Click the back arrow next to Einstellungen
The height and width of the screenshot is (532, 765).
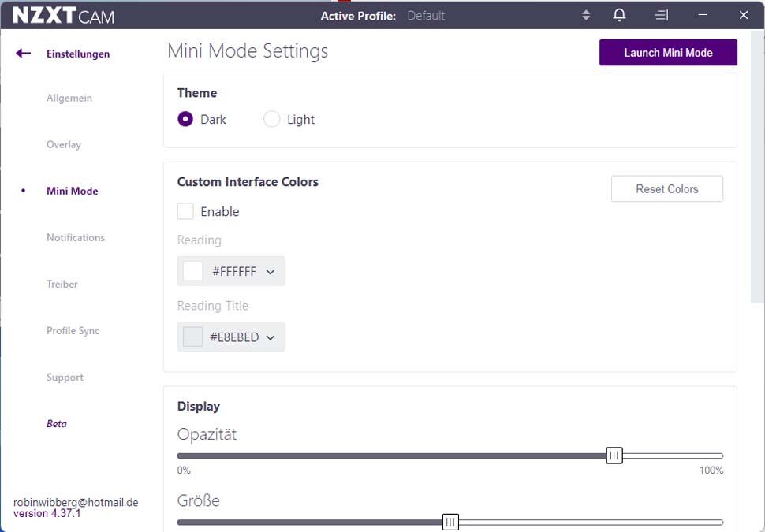coord(23,53)
